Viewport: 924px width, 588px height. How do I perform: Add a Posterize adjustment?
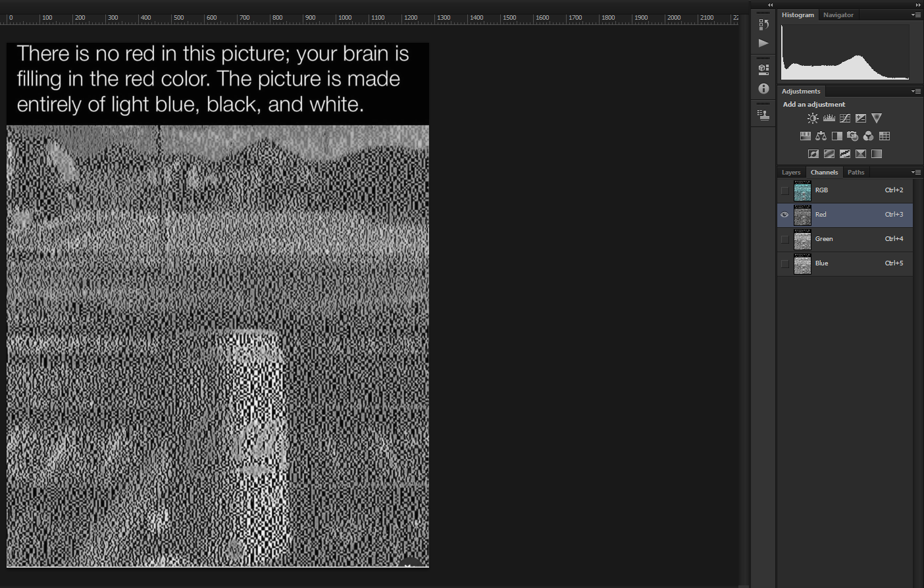tap(829, 154)
